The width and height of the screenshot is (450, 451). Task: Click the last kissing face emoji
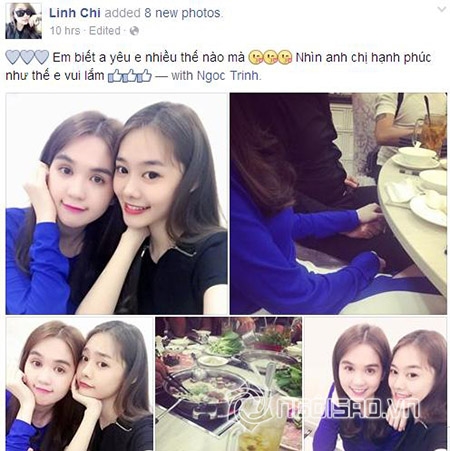[285, 58]
